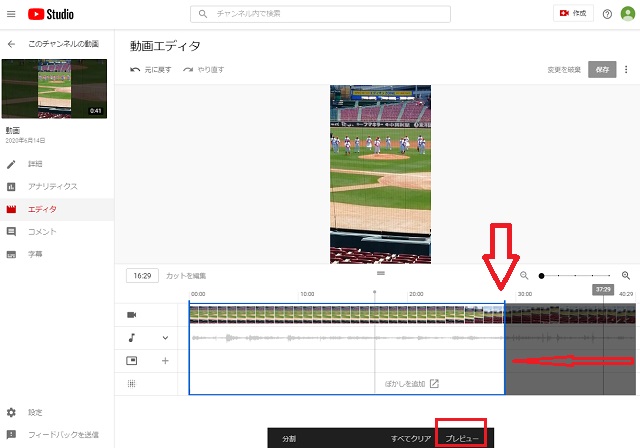Click ぼかしを追加 add blur link

coord(405,384)
